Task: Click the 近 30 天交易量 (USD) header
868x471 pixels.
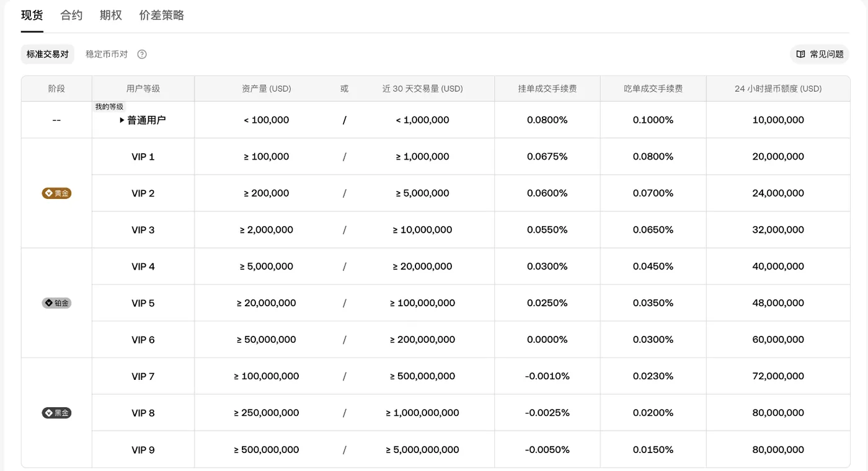Action: click(423, 89)
